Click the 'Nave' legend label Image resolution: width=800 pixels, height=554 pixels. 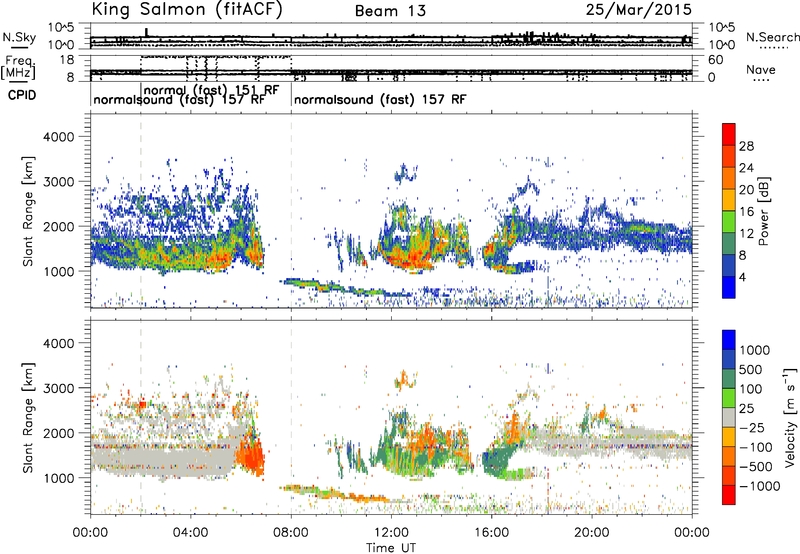tap(761, 69)
